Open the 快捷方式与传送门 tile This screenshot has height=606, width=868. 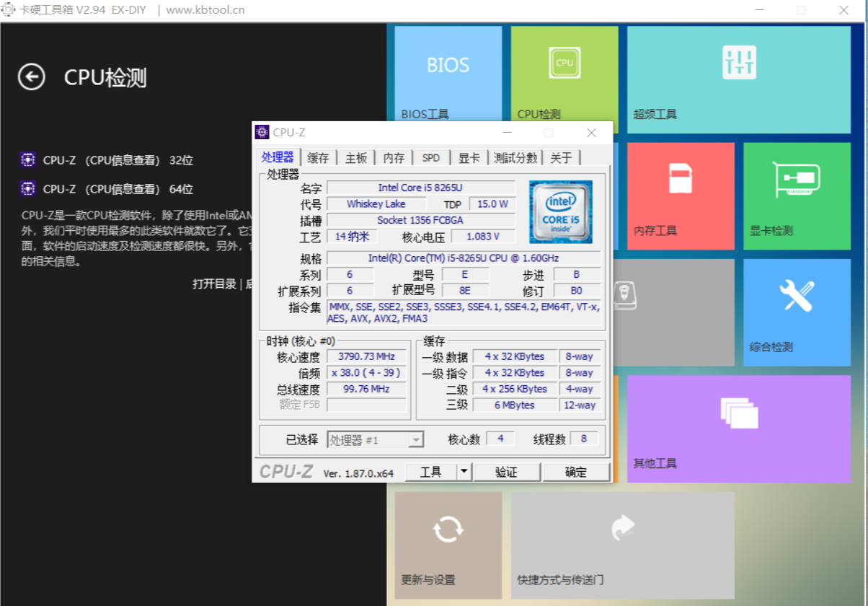click(622, 545)
